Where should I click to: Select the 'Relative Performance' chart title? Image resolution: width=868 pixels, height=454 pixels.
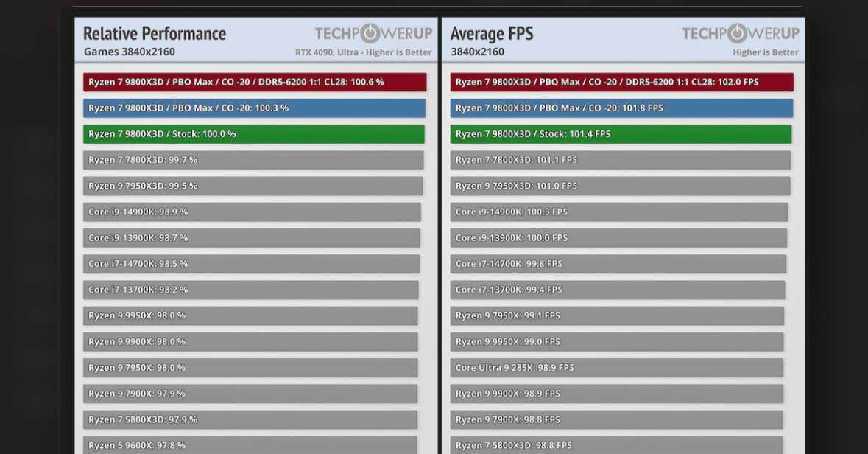tap(155, 33)
